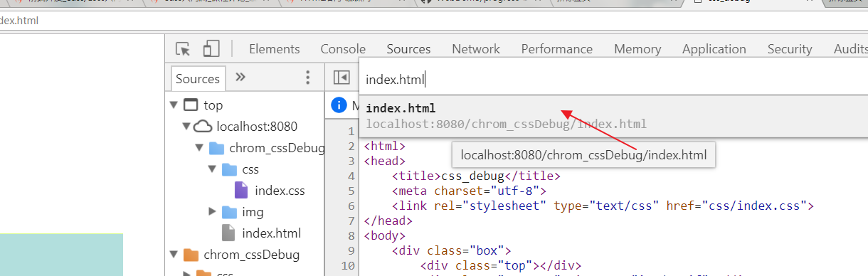Open the Performance tab
868x276 pixels.
click(x=556, y=49)
